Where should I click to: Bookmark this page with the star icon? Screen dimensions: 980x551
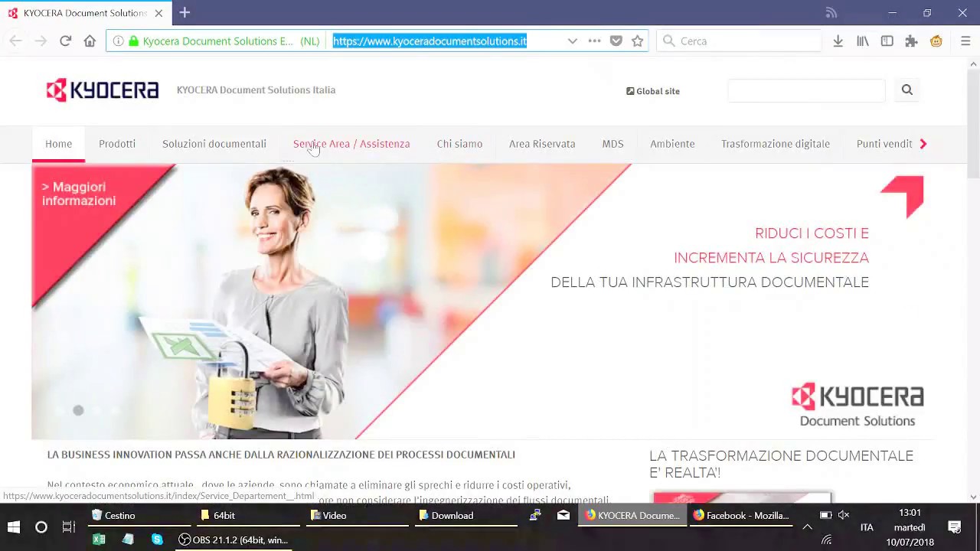638,41
